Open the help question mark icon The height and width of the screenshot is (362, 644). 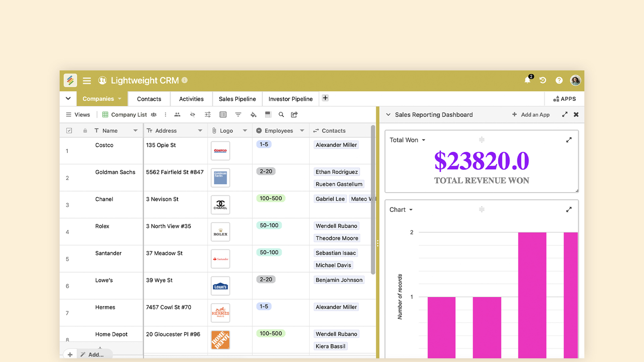[559, 81]
